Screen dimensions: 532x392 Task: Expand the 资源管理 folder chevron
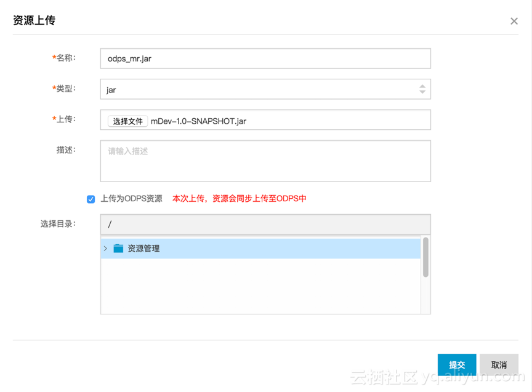click(x=105, y=249)
